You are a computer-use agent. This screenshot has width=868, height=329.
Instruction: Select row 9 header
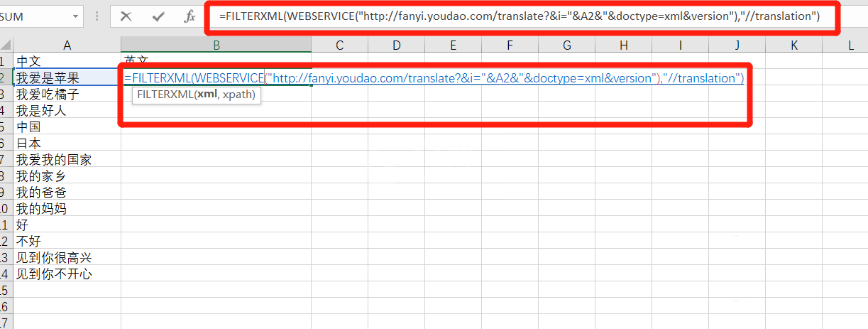coord(6,192)
